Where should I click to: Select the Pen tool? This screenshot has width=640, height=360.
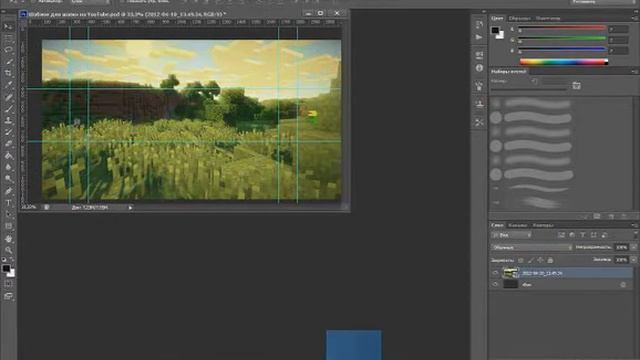(x=8, y=191)
